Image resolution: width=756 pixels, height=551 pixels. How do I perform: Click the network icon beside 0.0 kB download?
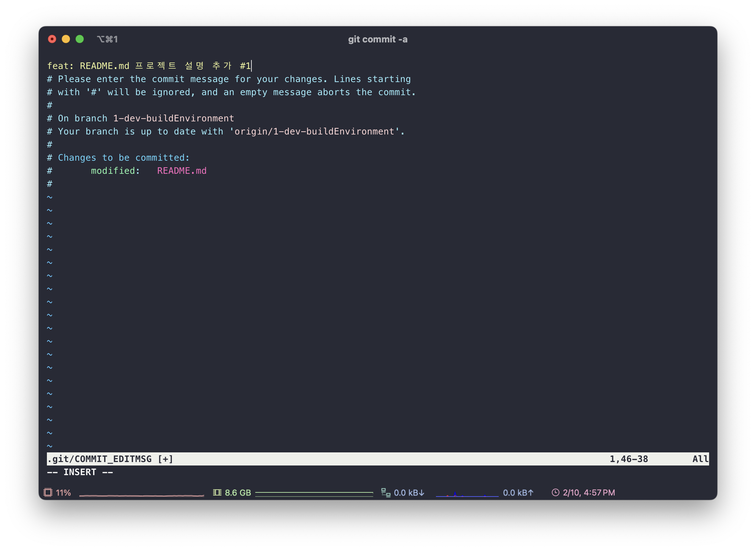pyautogui.click(x=386, y=492)
